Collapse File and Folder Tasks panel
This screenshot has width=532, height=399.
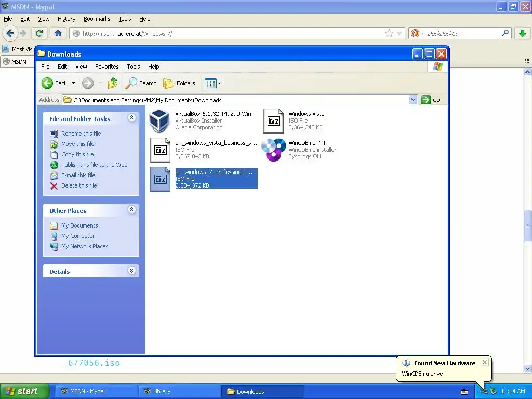pos(131,118)
